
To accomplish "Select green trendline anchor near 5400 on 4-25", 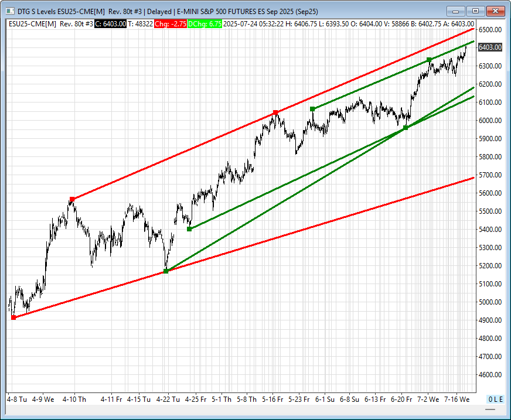I will click(x=189, y=229).
